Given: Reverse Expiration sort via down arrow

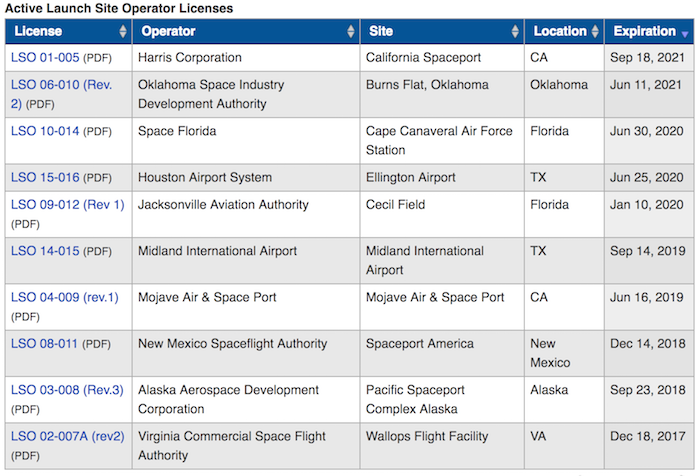Looking at the screenshot, I should coord(685,34).
